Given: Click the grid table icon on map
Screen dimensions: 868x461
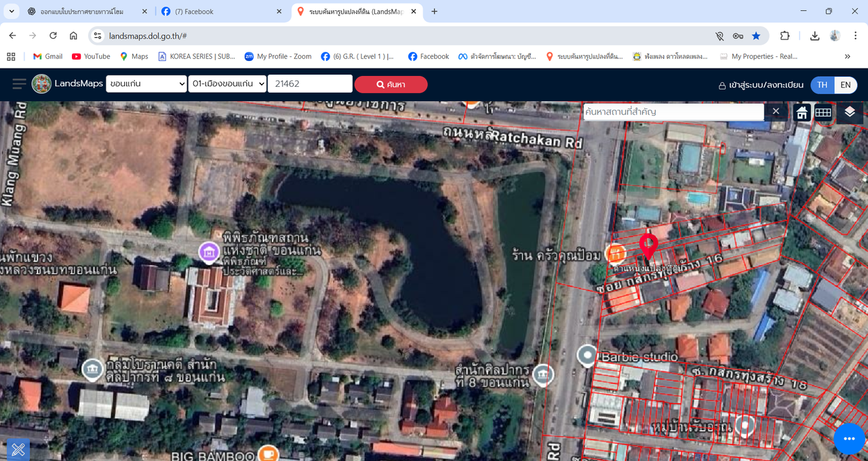Looking at the screenshot, I should pos(823,113).
